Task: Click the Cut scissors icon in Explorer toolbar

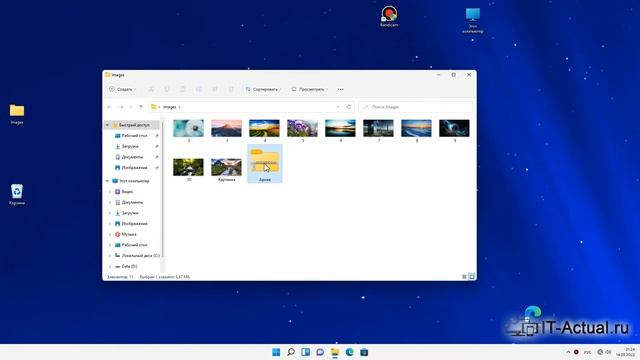Action: [x=151, y=89]
